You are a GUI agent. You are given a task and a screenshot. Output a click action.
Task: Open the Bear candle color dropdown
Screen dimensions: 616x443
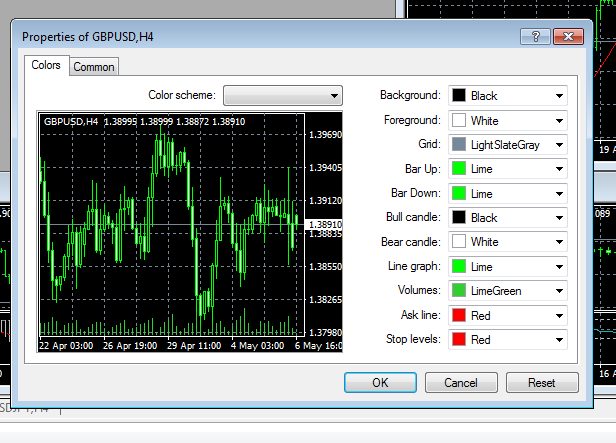click(508, 242)
